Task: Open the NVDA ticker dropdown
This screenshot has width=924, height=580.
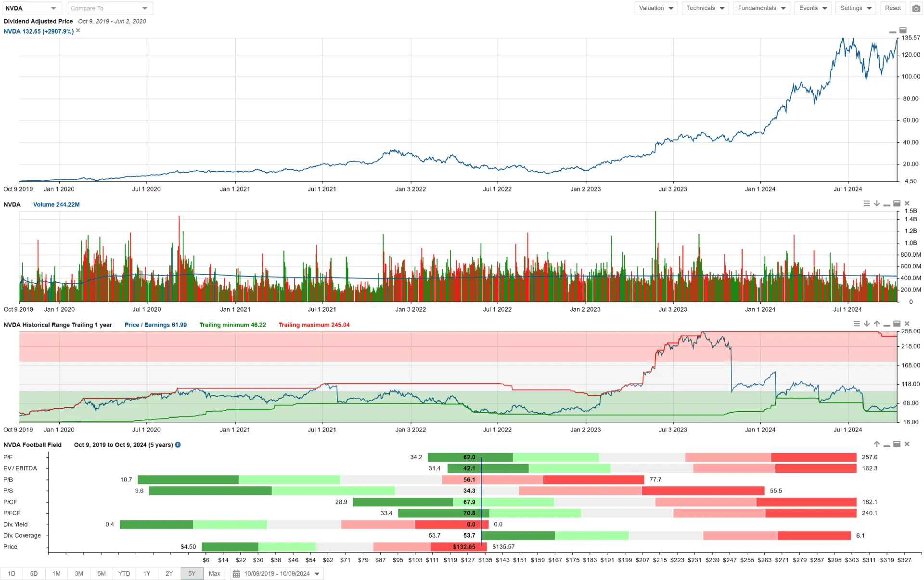Action: point(54,8)
